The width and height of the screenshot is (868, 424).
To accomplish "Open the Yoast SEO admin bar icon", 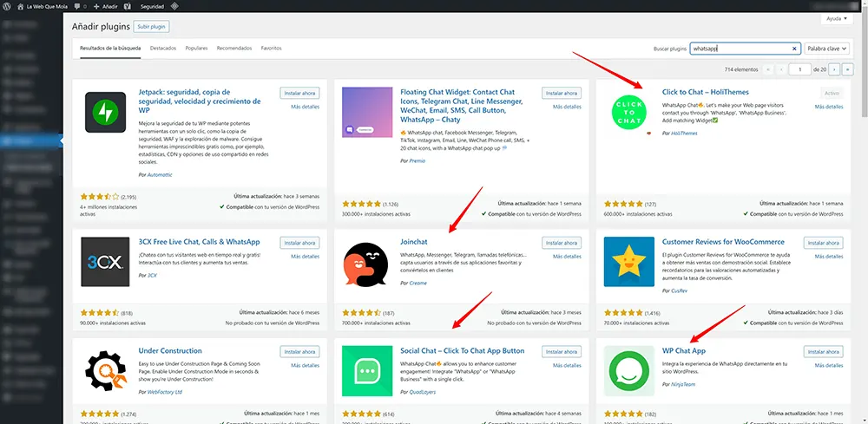I will 128,6.
